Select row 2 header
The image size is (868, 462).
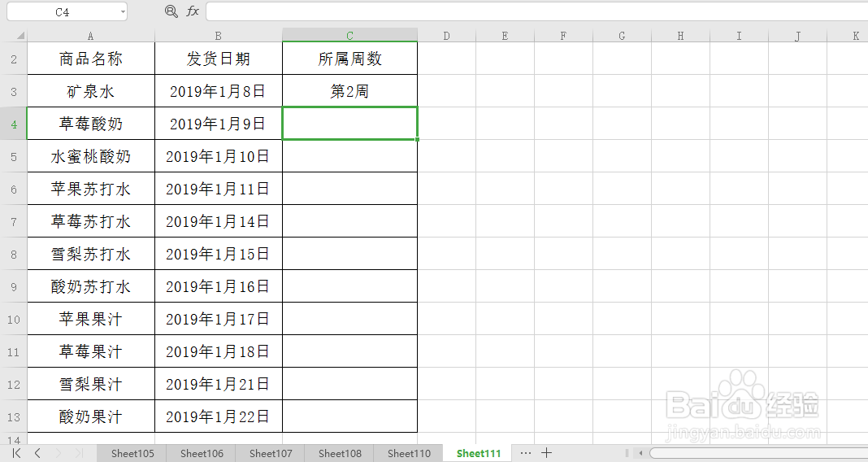pyautogui.click(x=13, y=59)
